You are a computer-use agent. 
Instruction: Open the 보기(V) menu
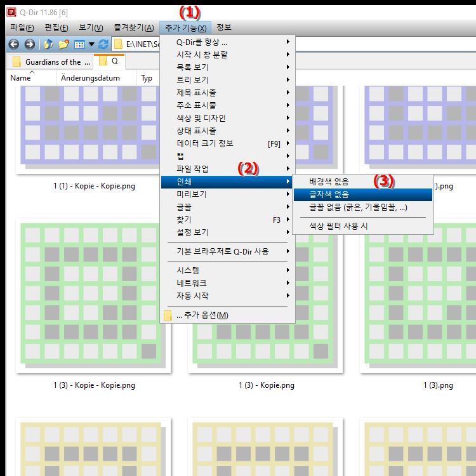(x=91, y=28)
